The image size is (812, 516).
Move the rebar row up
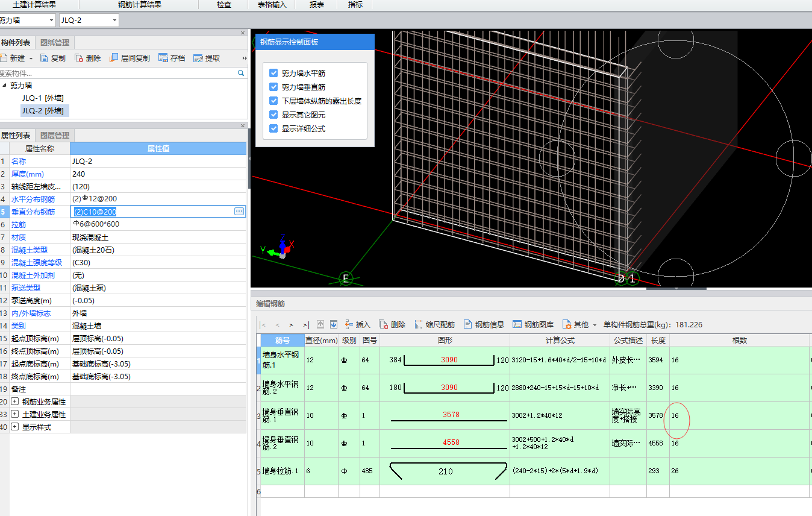(320, 324)
